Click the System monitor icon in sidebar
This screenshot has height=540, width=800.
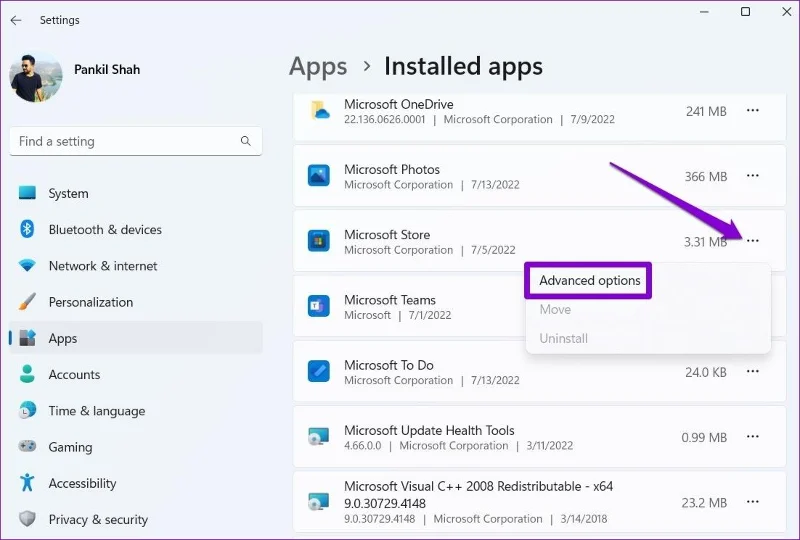27,193
